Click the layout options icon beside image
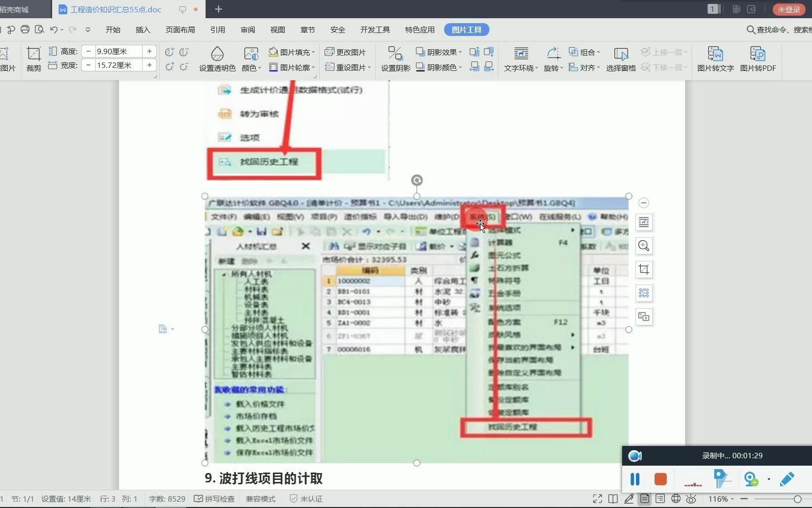This screenshot has height=508, width=812. coord(644,222)
